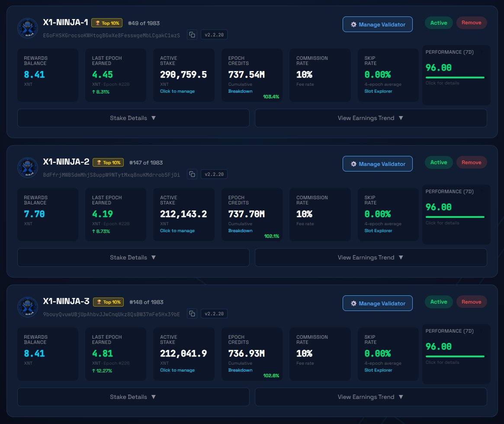Click the Top 10% trophy badge for X1-NINJA-3
Viewport: 504px width, 424px height.
(x=108, y=302)
